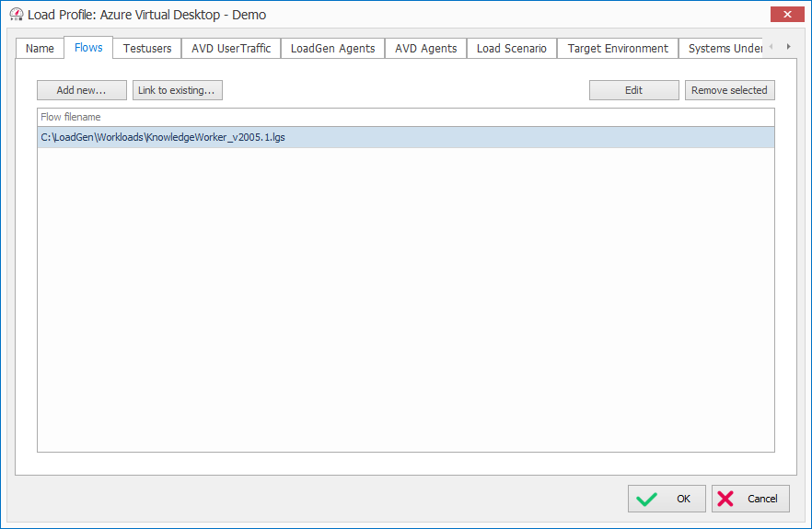Click the LoadGen gauge icon in title bar
The height and width of the screenshot is (529, 812).
[x=16, y=16]
